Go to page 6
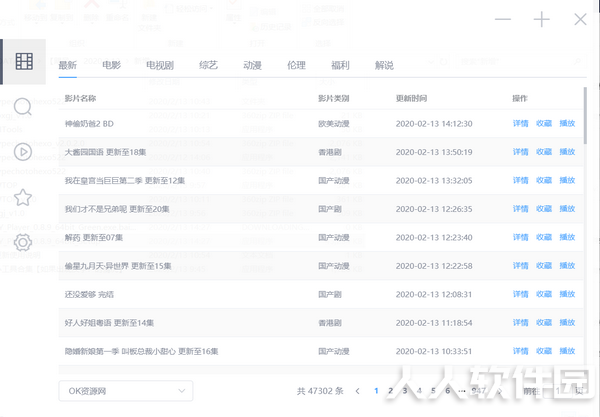600x417 pixels. 448,391
